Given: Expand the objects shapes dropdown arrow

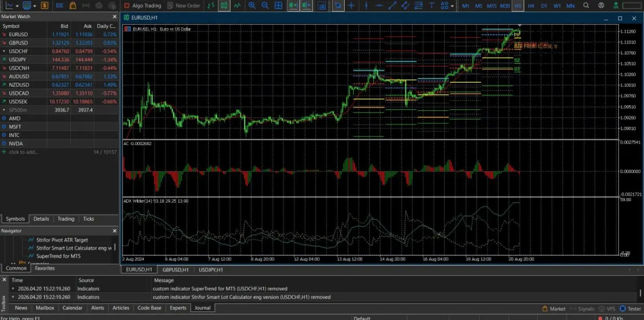Looking at the screenshot, I should [452, 6].
